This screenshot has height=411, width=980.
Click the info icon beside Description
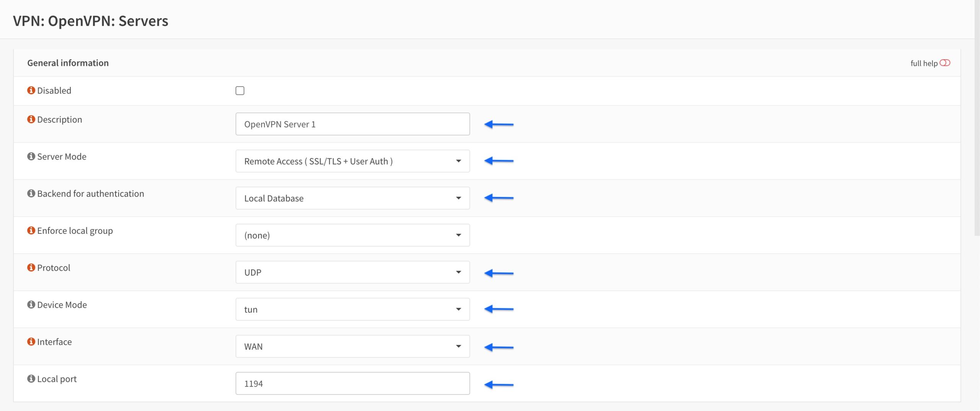[x=30, y=119]
